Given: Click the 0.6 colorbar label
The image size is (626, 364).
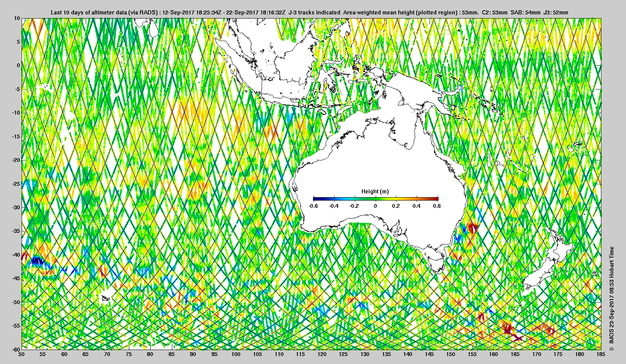Looking at the screenshot, I should pyautogui.click(x=437, y=206).
